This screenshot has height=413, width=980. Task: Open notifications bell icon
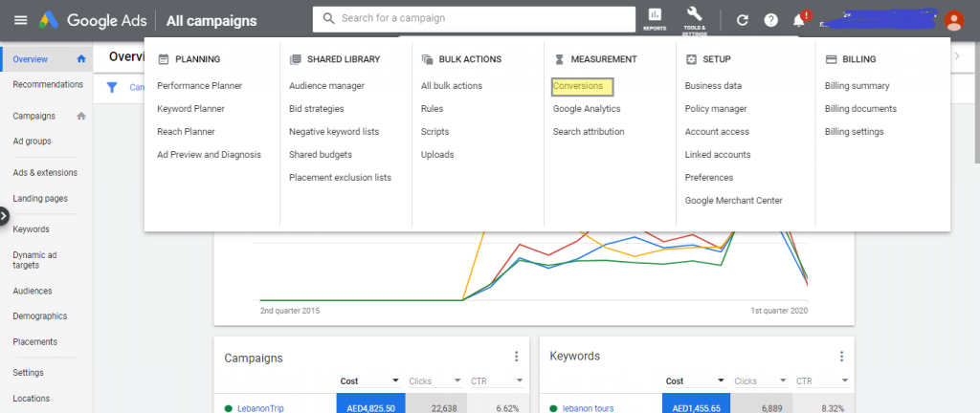[x=799, y=19]
